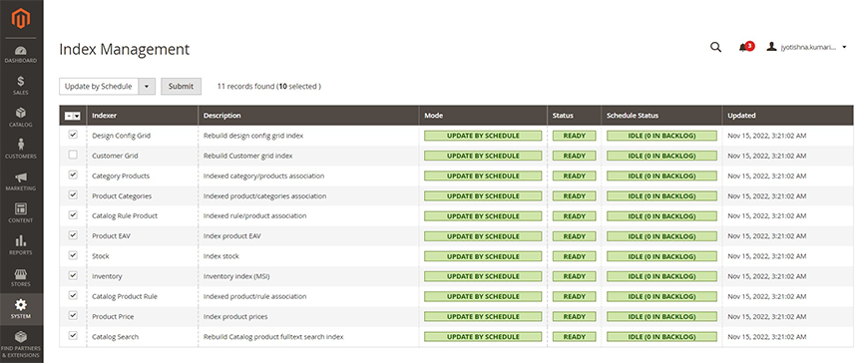
Task: Click 'Index product prices' description
Action: point(235,316)
